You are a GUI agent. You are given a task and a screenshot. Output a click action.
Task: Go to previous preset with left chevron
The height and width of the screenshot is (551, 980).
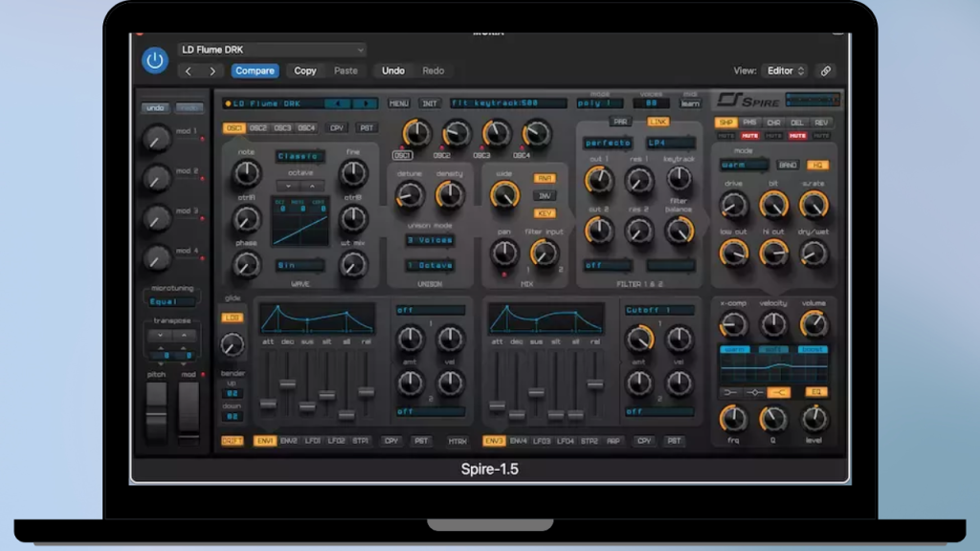tap(189, 71)
